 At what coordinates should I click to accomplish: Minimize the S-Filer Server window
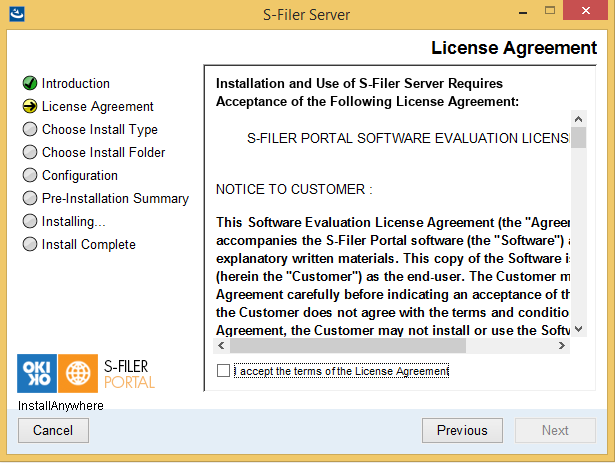523,12
